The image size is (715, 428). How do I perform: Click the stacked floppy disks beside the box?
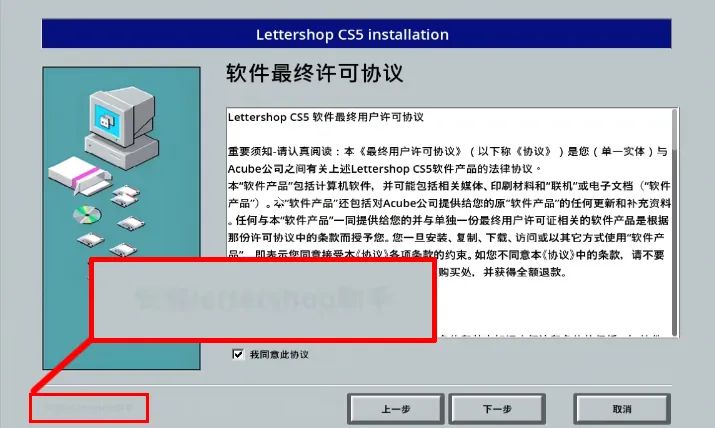pos(125,195)
